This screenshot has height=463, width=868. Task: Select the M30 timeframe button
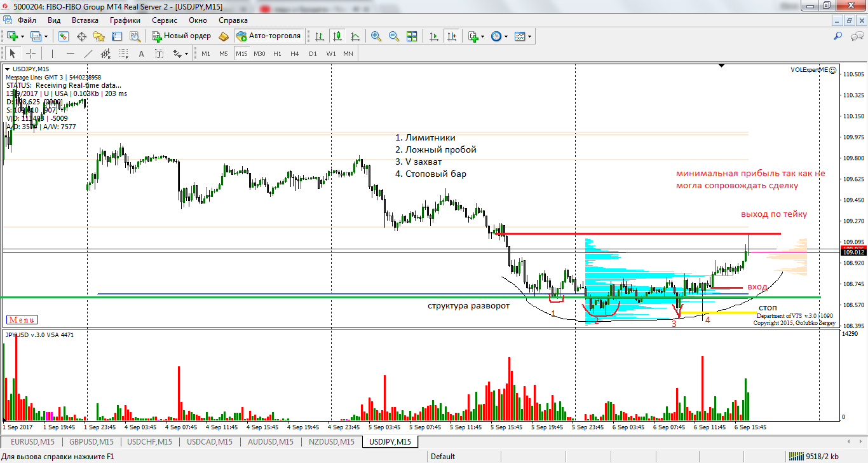tap(259, 53)
